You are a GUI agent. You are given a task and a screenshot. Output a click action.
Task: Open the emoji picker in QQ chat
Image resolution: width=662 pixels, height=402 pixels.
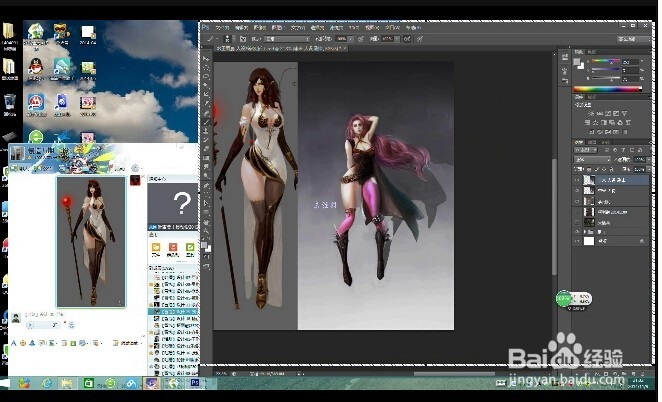click(x=23, y=343)
